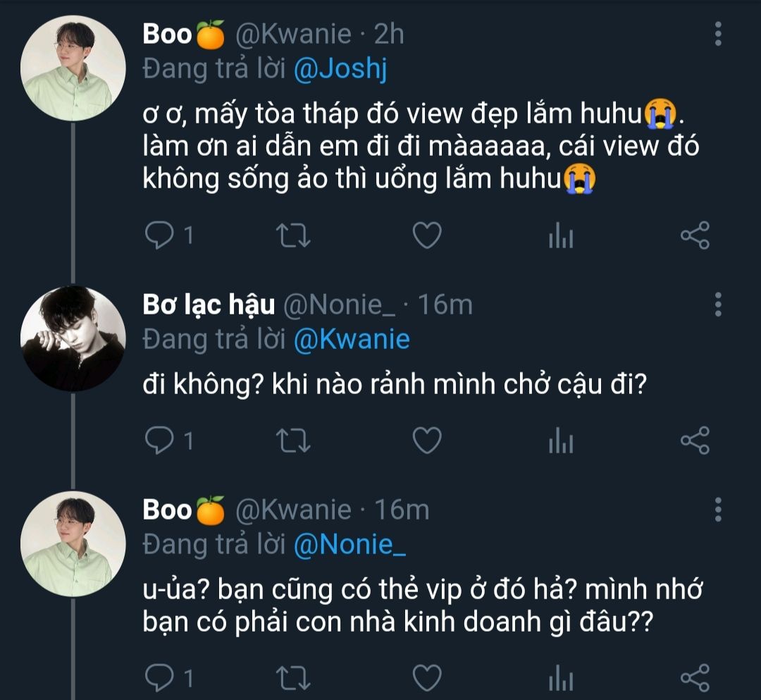Follow the @Nonie_ mention link
761x700 pixels.
pos(350,544)
